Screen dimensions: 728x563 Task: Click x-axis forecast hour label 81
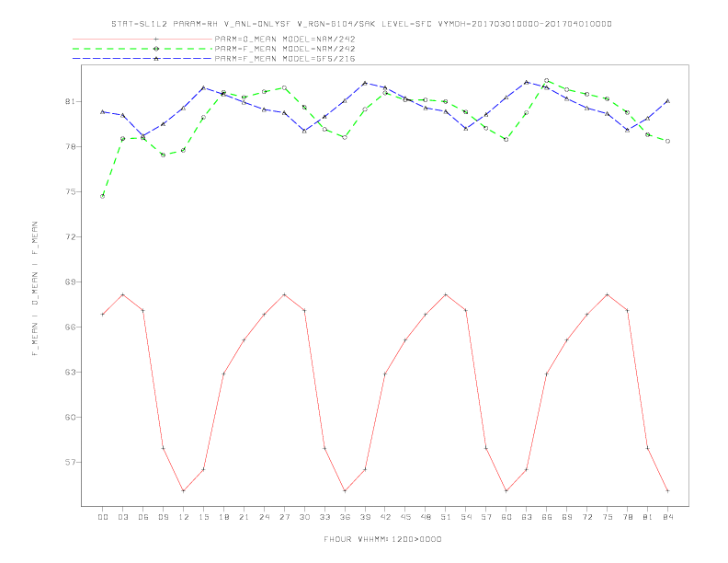pyautogui.click(x=648, y=517)
